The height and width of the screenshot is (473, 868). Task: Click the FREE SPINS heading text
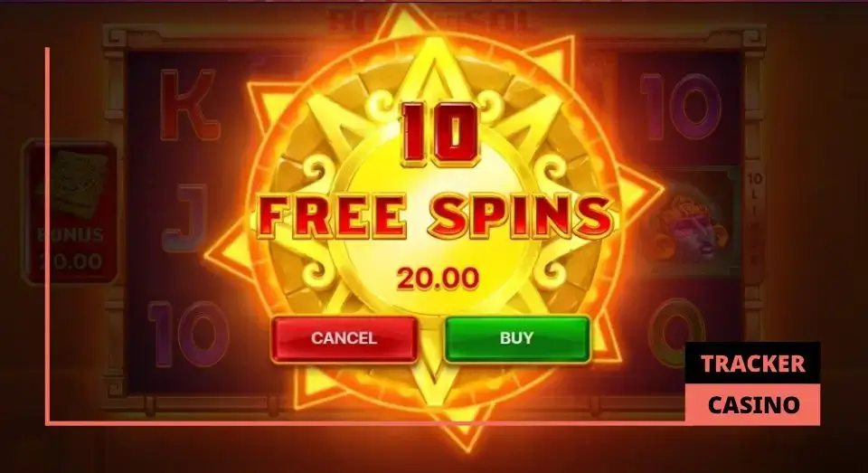436,215
